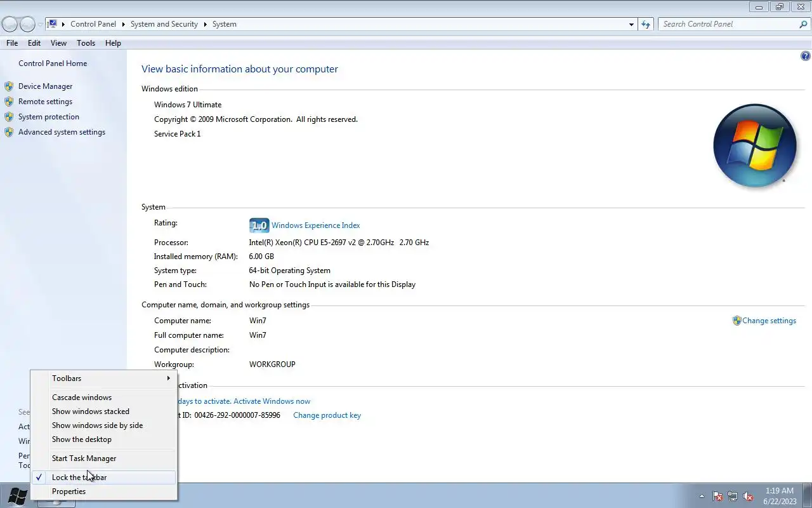Screen dimensions: 812x508
Task: Click the computer icon in address bar
Action: point(53,24)
